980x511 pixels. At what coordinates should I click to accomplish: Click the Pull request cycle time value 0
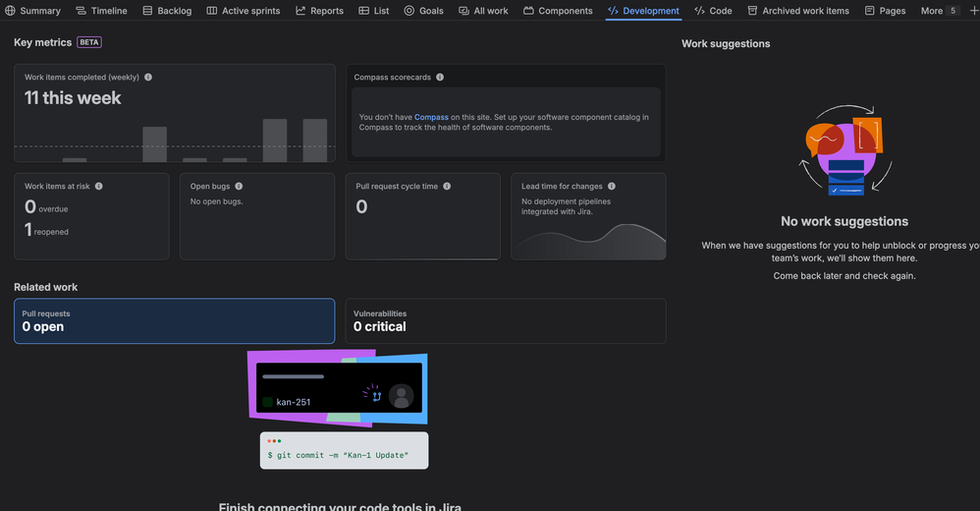(x=361, y=206)
